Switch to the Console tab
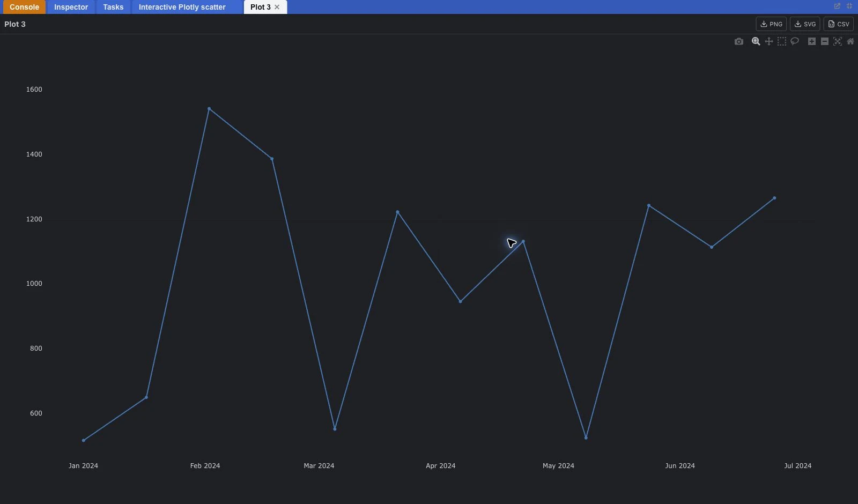 tap(24, 7)
